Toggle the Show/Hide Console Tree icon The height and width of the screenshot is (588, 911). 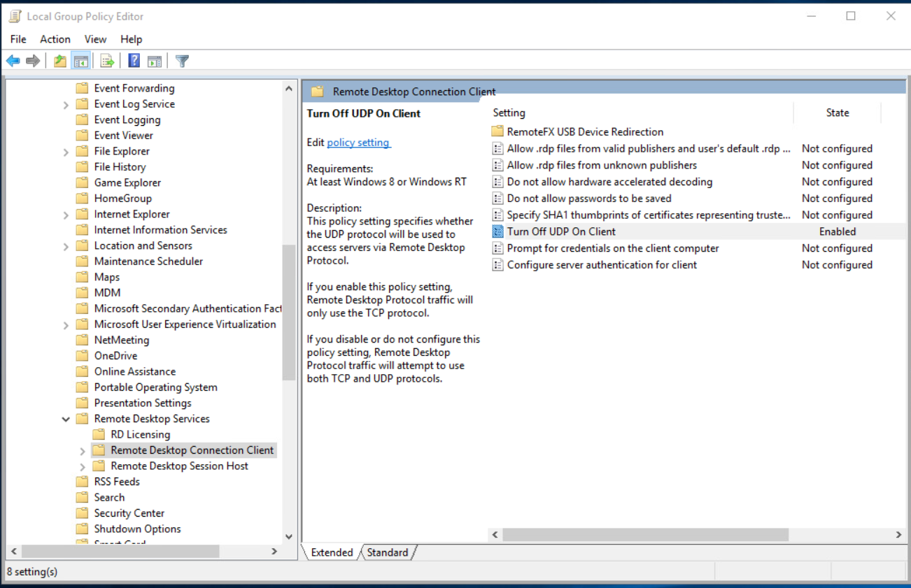click(x=80, y=62)
